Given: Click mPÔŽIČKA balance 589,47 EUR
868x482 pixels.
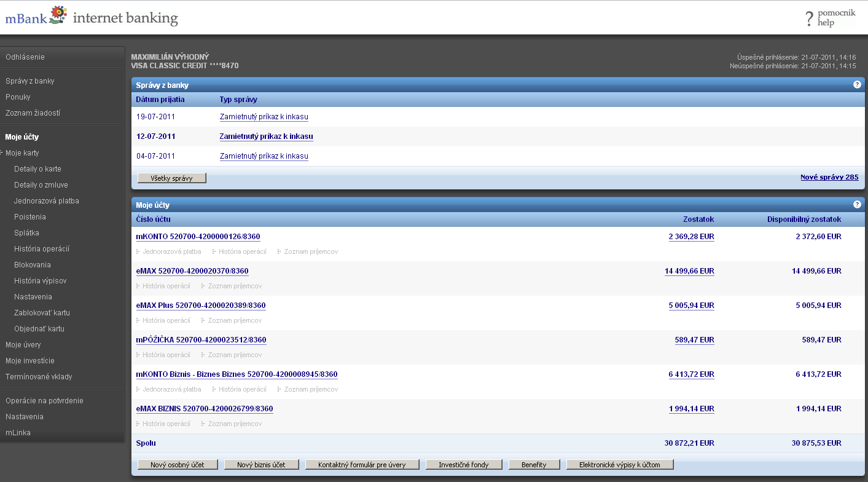Looking at the screenshot, I should 695,340.
